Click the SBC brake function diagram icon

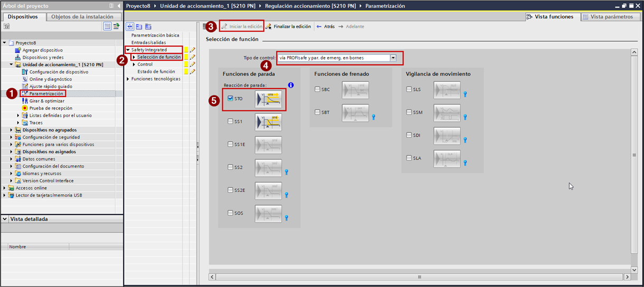click(355, 90)
